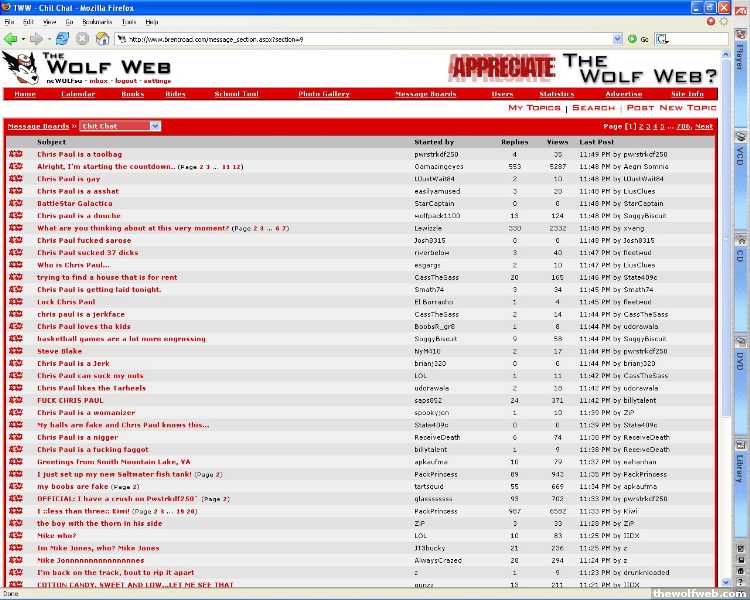This screenshot has height=600, width=750.
Task: Go to Next page of topics
Action: point(704,127)
